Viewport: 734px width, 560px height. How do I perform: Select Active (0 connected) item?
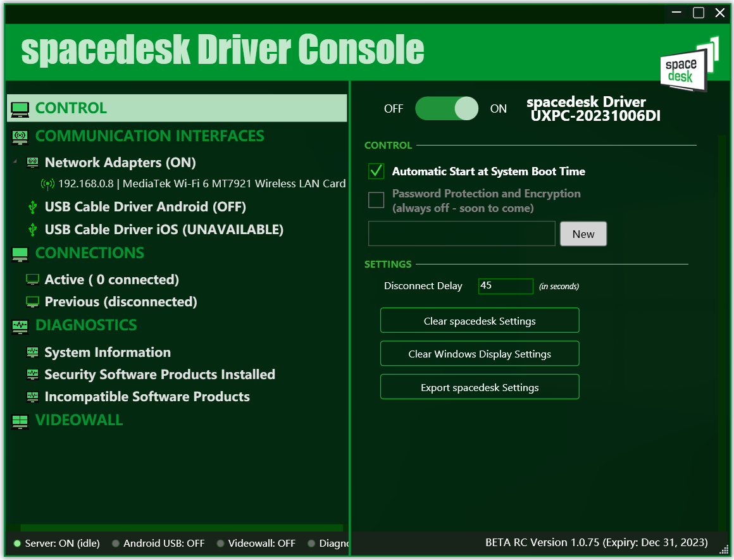[x=111, y=280]
